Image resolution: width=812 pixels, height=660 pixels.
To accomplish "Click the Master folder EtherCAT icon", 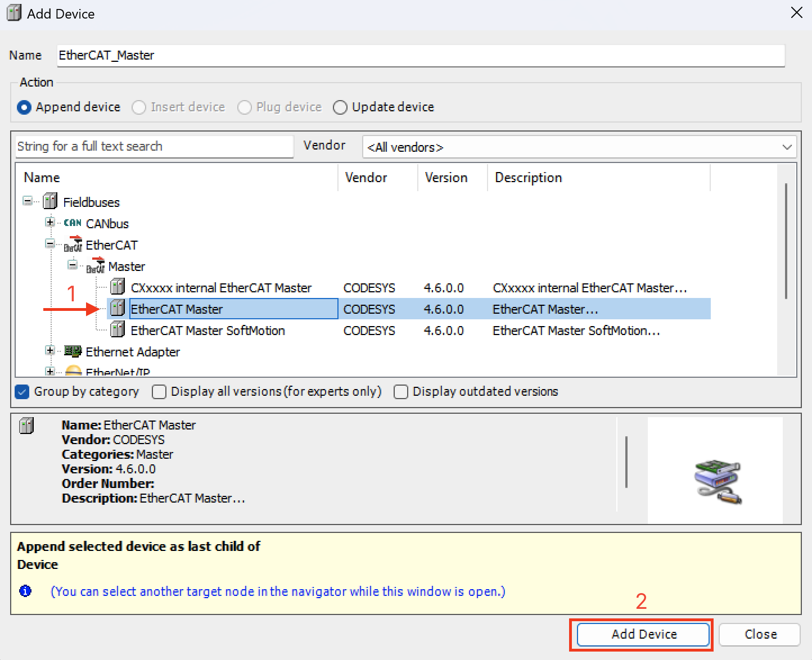I will [96, 266].
